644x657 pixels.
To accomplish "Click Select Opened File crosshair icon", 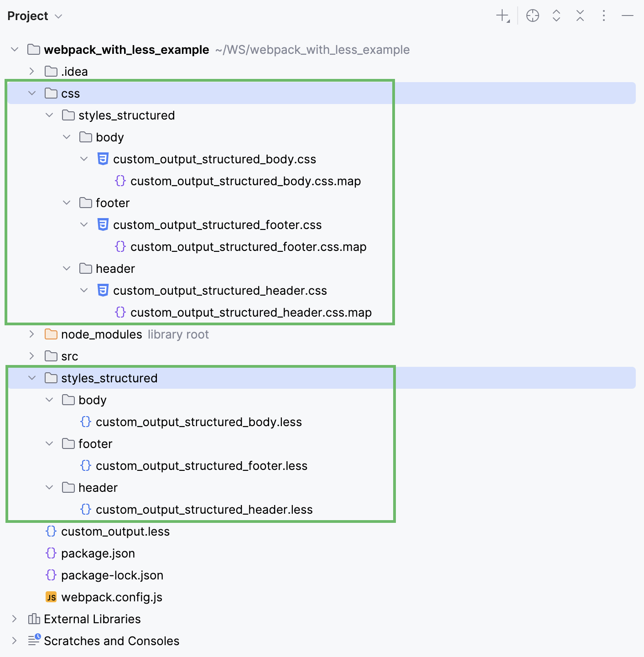I will click(x=532, y=16).
